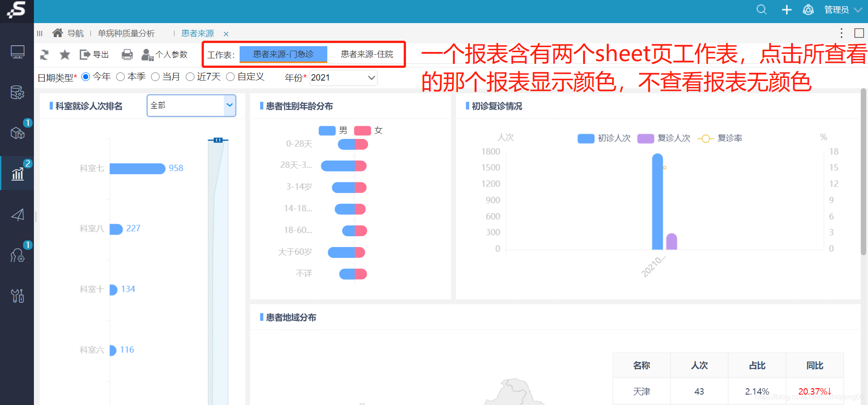This screenshot has width=868, height=405.
Task: Click the refresh report icon
Action: 44,55
